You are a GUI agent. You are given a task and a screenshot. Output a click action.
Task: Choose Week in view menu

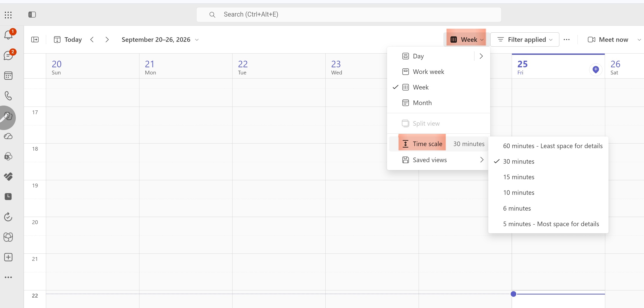(439, 87)
